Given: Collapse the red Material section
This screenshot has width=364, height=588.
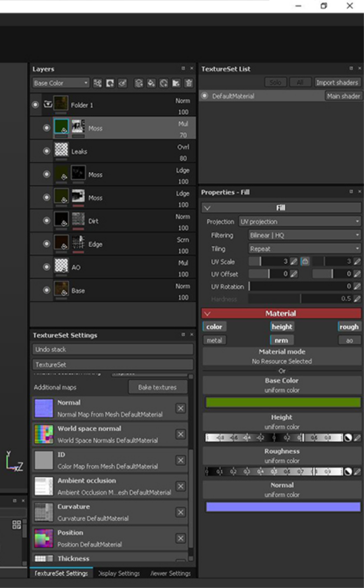Looking at the screenshot, I should point(208,314).
